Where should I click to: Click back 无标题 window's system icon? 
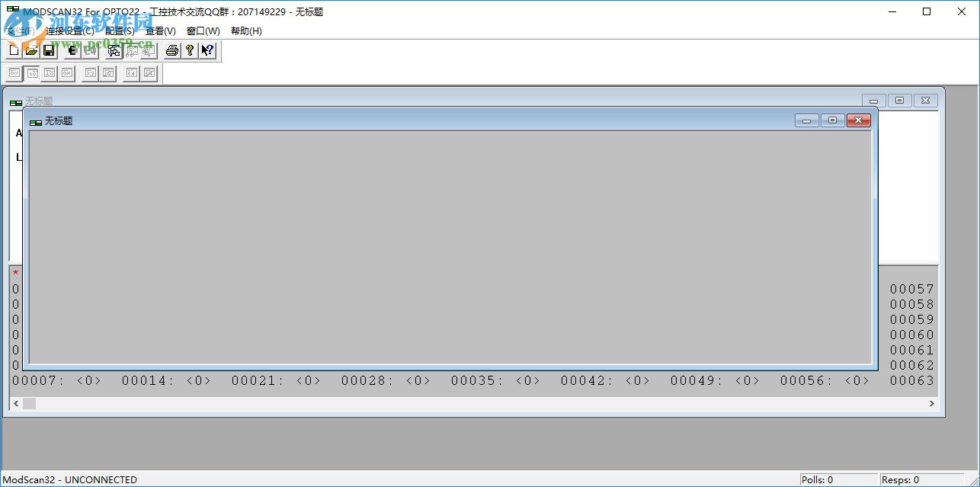(x=16, y=101)
